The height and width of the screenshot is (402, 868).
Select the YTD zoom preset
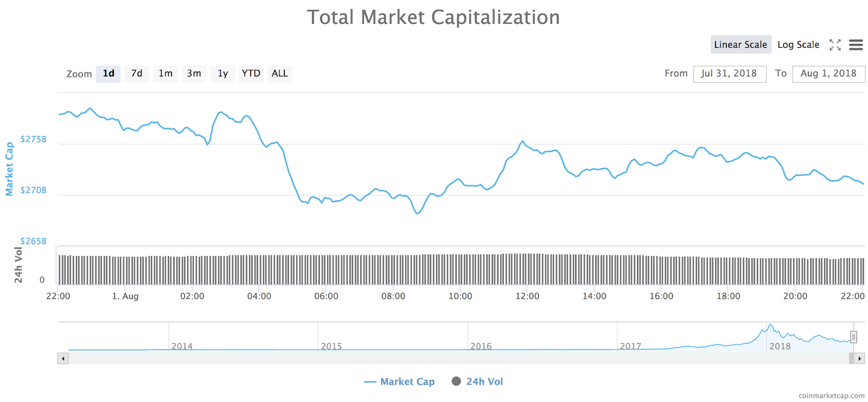251,74
